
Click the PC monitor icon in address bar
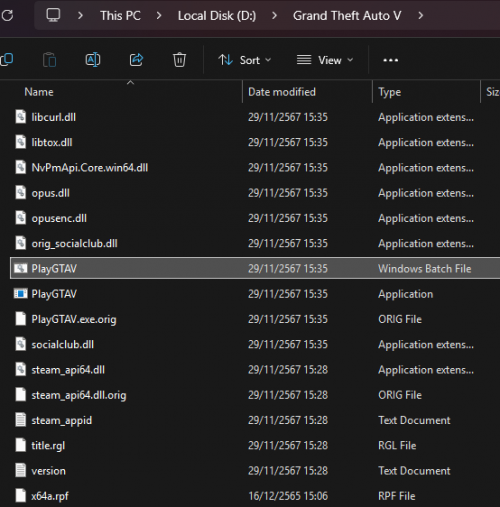click(x=53, y=15)
